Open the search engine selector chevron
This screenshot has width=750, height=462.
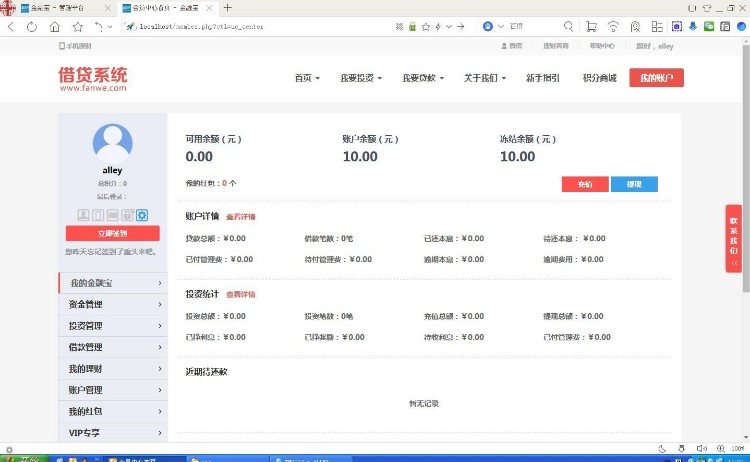point(501,26)
